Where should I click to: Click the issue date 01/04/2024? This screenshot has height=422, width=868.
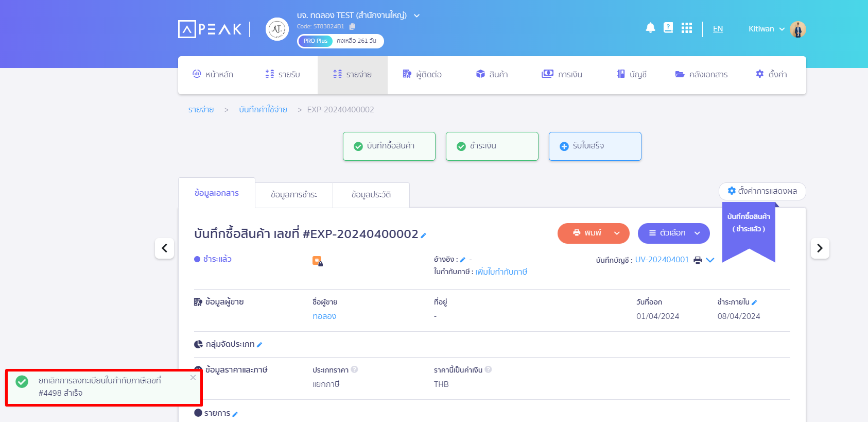[x=658, y=316]
